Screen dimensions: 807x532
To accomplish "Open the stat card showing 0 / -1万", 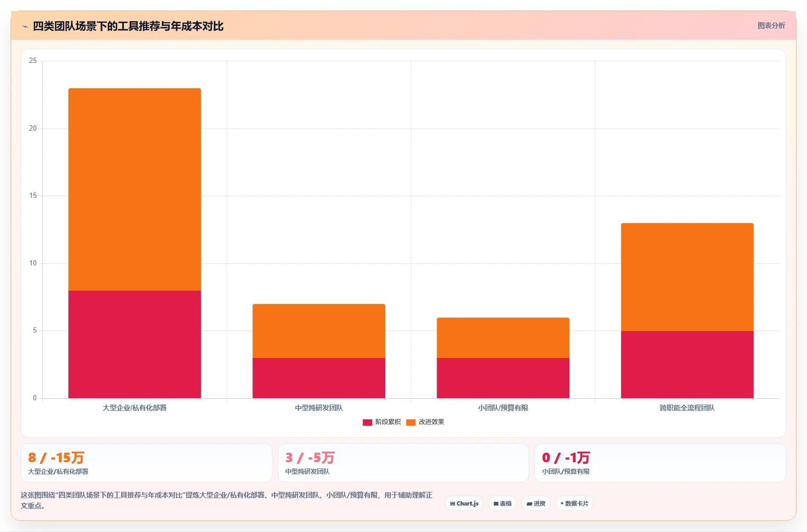I will pos(660,463).
